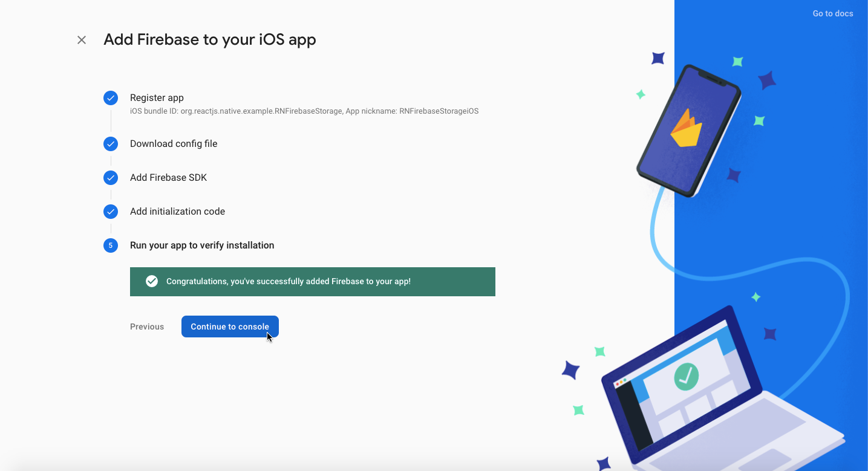Open the Download config file step
The width and height of the screenshot is (868, 471).
pyautogui.click(x=174, y=144)
